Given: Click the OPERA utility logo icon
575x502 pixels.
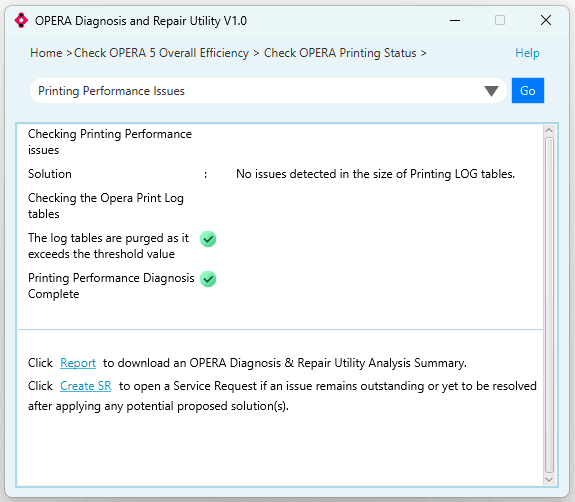Looking at the screenshot, I should (x=21, y=20).
